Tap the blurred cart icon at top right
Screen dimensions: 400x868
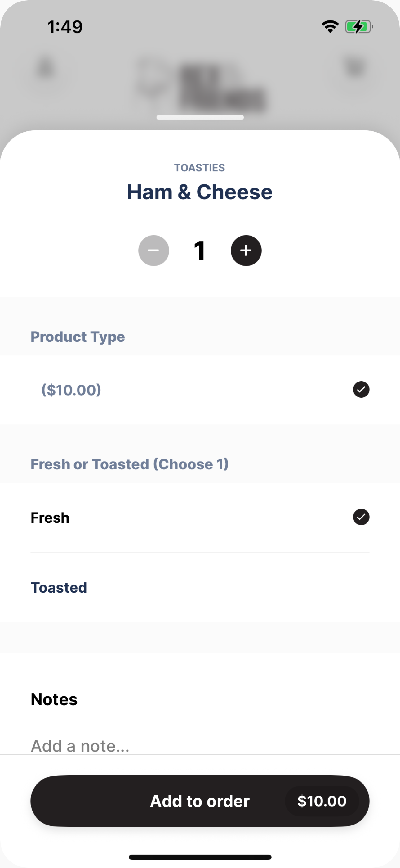point(355,67)
